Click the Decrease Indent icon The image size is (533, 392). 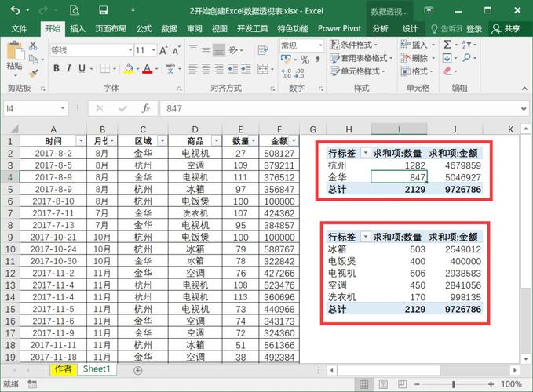(x=233, y=68)
